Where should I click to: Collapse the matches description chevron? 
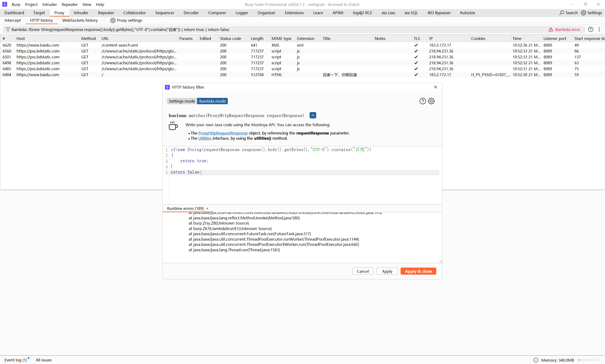click(313, 115)
